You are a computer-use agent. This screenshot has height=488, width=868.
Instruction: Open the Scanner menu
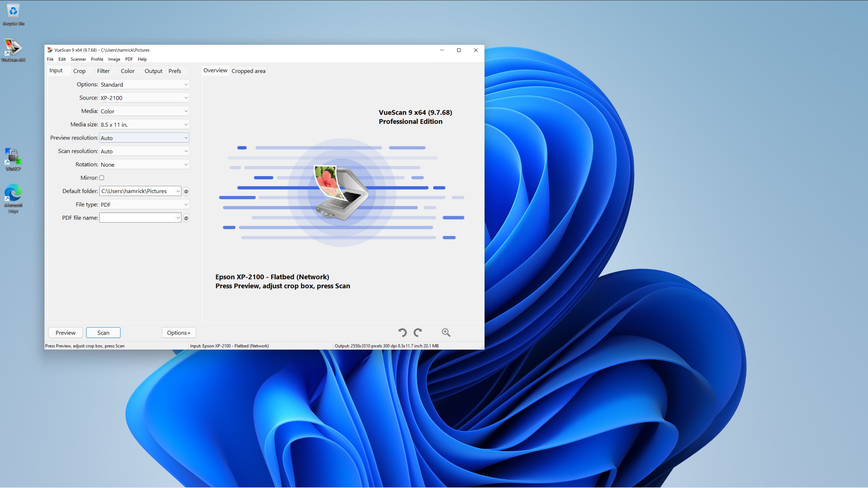tap(78, 59)
